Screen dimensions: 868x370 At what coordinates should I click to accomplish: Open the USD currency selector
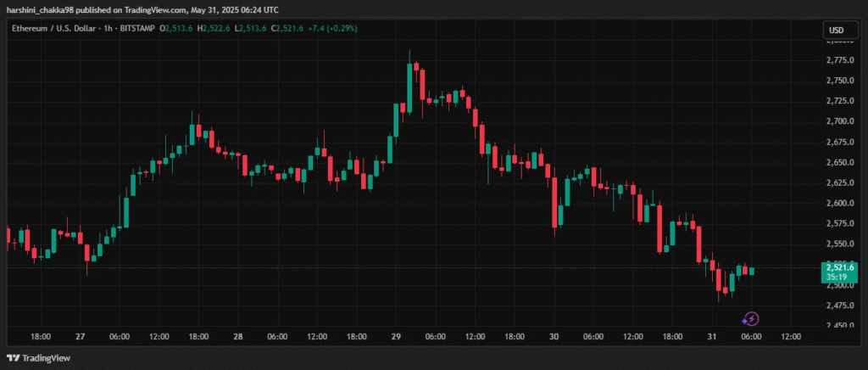[836, 31]
